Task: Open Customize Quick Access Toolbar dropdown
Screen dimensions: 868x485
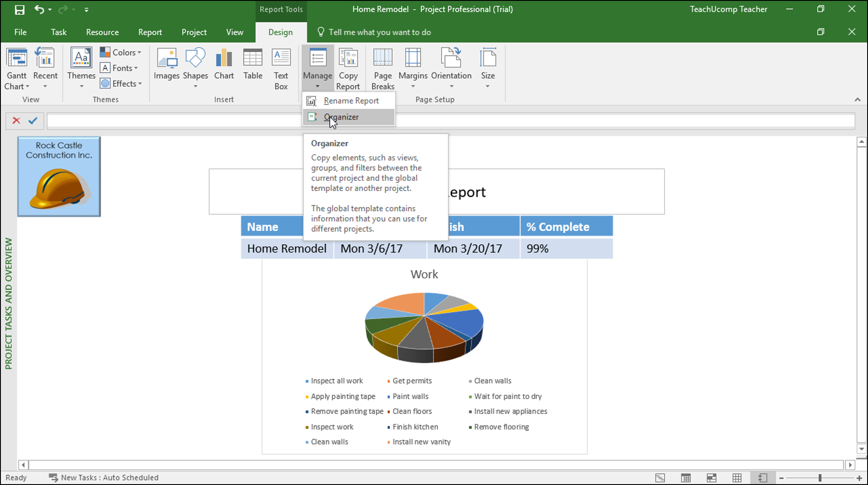Action: (x=86, y=10)
